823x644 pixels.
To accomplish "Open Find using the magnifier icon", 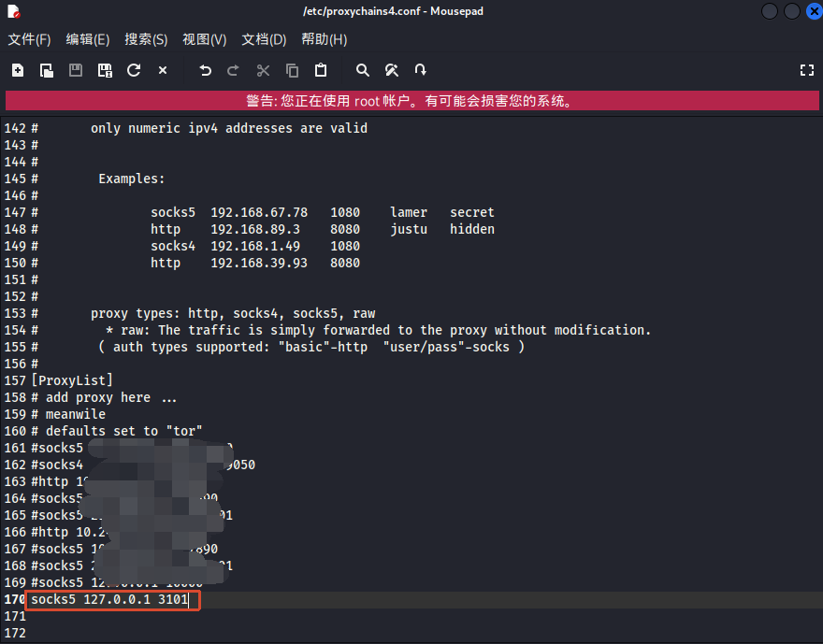I will pyautogui.click(x=363, y=70).
